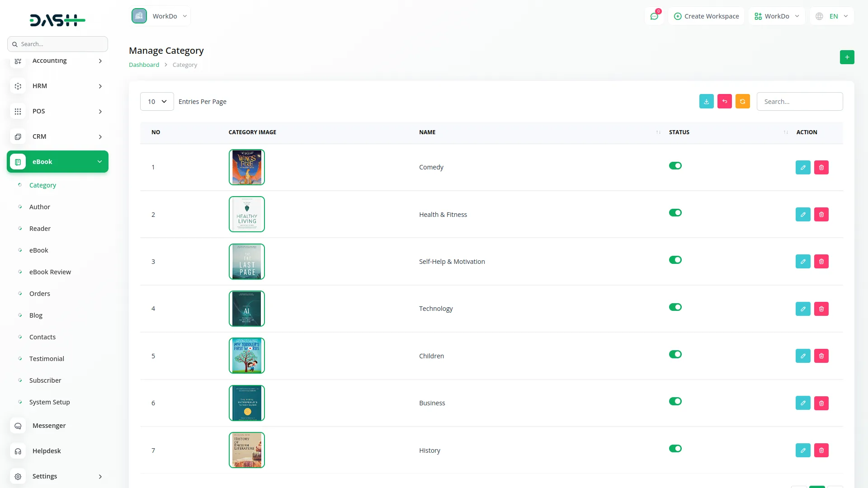Screen dimensions: 868x488
Task: Open the Author submenu item
Action: [40, 207]
